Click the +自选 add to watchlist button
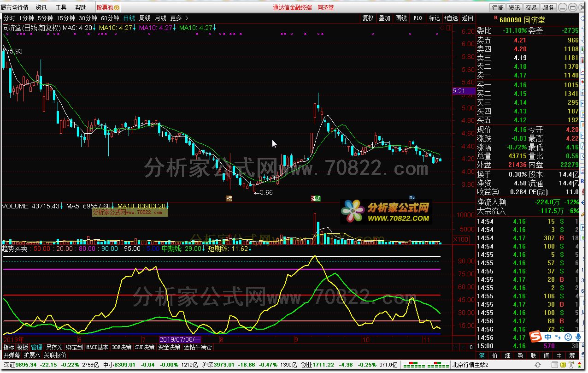Image resolution: width=588 pixels, height=373 pixels. pyautogui.click(x=451, y=18)
